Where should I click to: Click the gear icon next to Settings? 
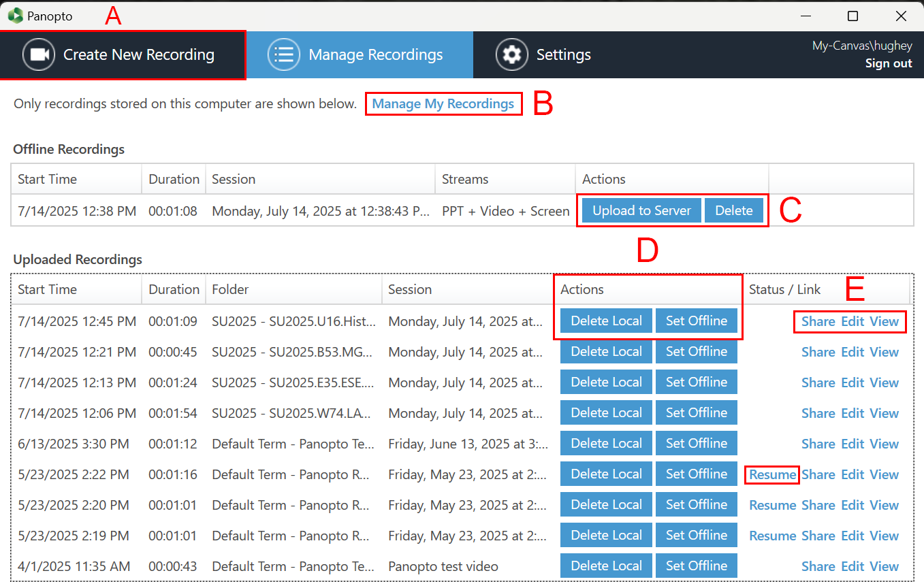512,55
